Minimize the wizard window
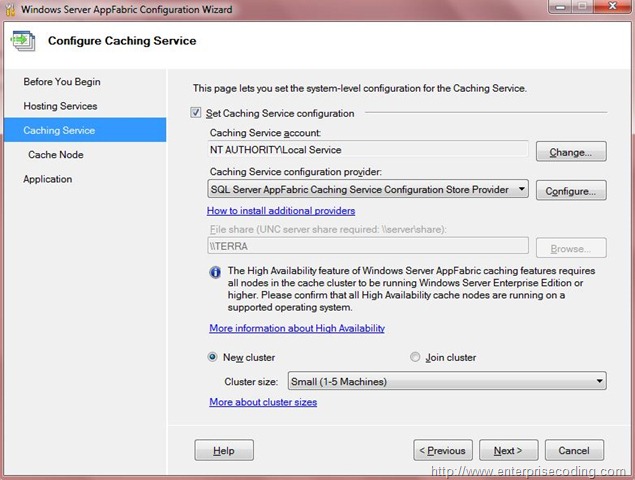Screen dimensions: 635x480 [560, 6]
